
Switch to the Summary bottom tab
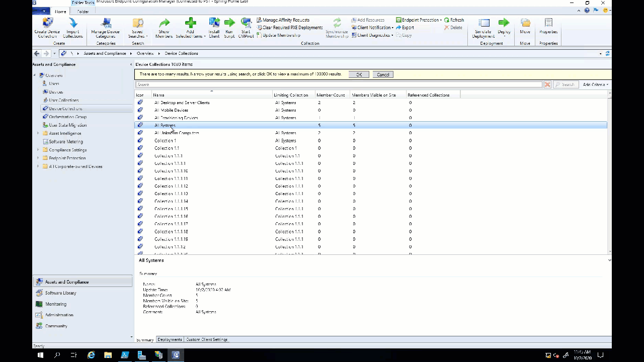point(145,340)
